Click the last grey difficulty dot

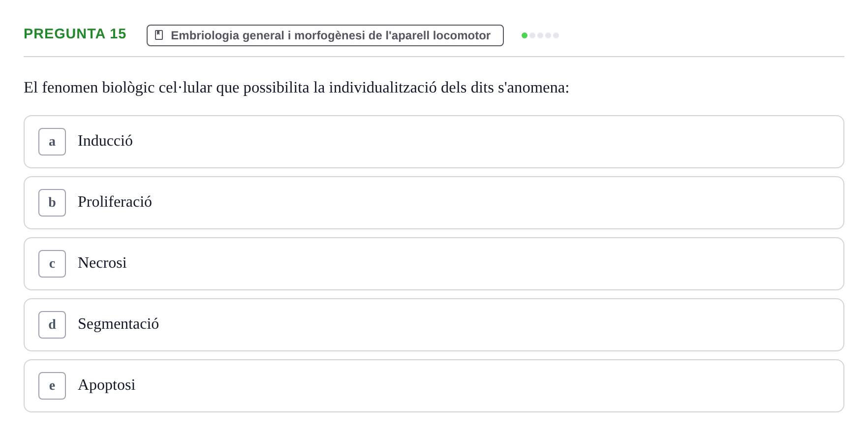[556, 35]
